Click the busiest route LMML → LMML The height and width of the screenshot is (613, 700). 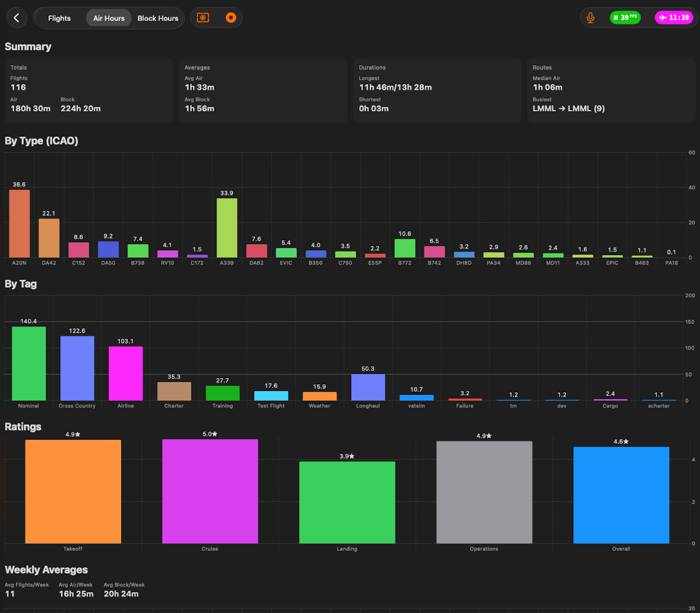(568, 109)
